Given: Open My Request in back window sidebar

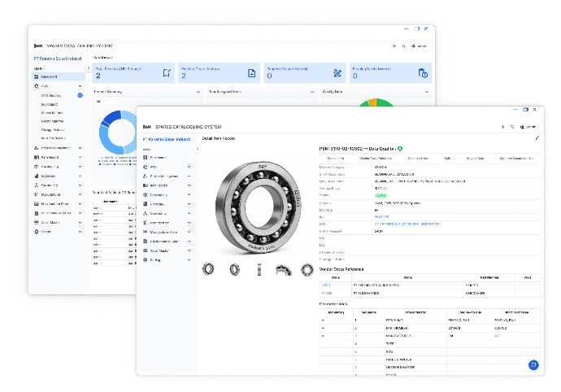Looking at the screenshot, I should click(50, 104).
